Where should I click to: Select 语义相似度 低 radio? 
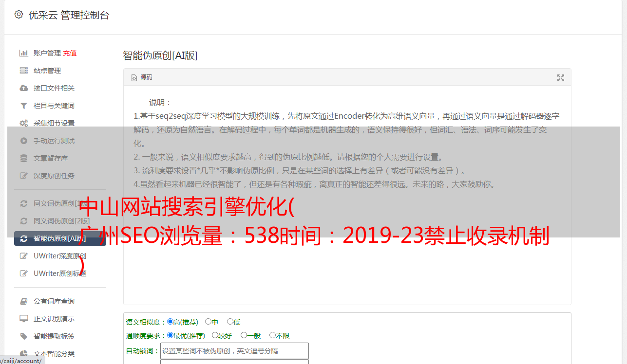click(x=230, y=322)
